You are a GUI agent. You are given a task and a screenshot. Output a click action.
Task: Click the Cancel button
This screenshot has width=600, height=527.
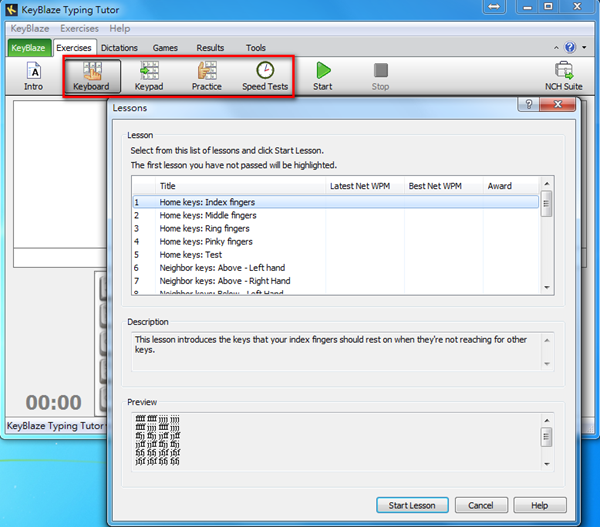tap(481, 505)
